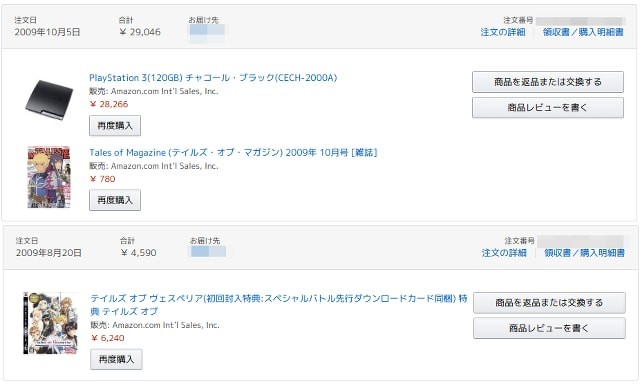Open 注文の詳細 for 2009年10月5日 order
The image size is (640, 384).
click(x=503, y=32)
